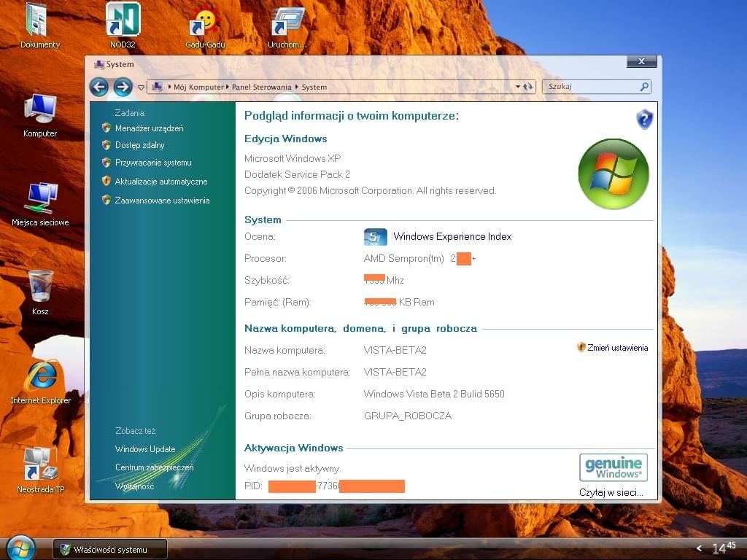The width and height of the screenshot is (747, 560).
Task: Open Windows Update under Zobacz też
Action: click(145, 449)
